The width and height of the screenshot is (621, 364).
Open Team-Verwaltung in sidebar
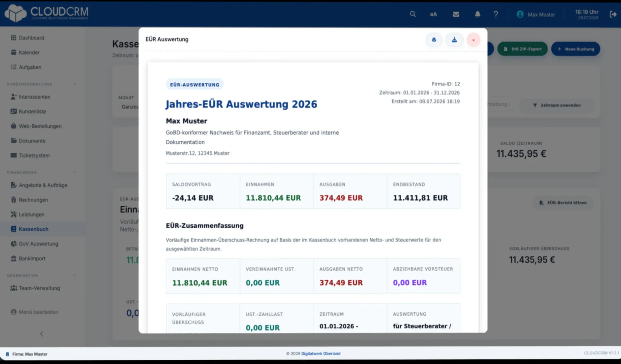click(35, 288)
